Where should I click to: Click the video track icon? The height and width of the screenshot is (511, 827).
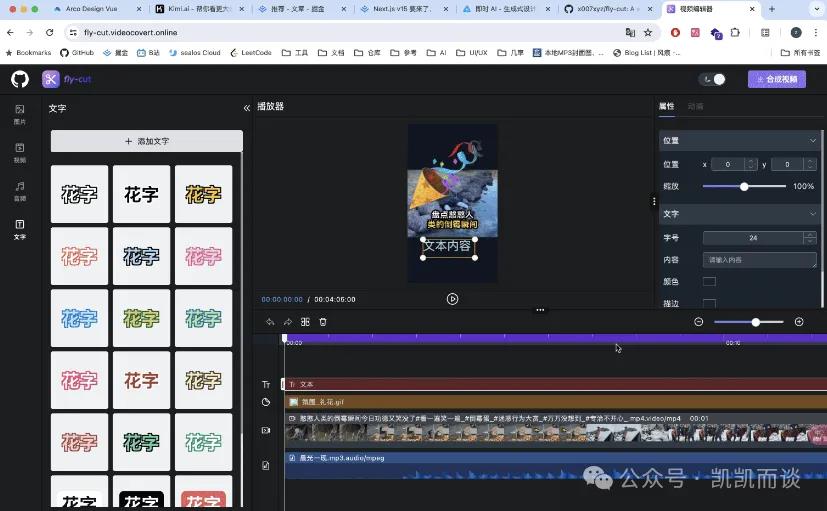click(x=266, y=430)
